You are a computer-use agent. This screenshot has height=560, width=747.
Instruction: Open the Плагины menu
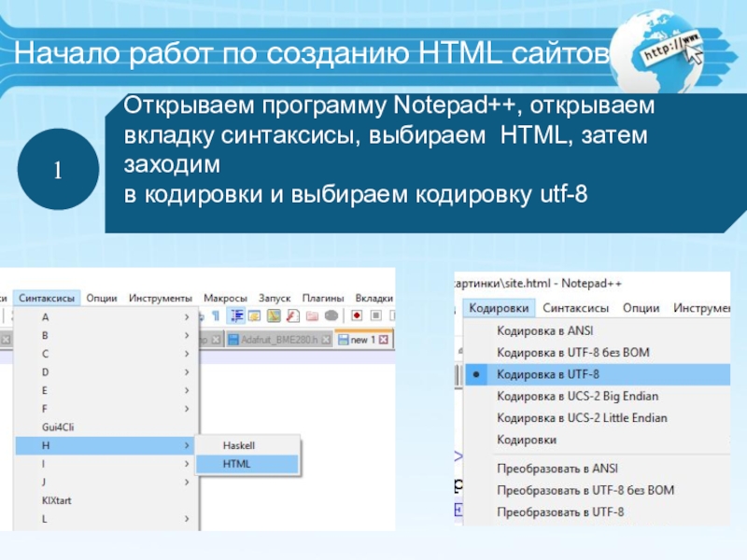323,298
